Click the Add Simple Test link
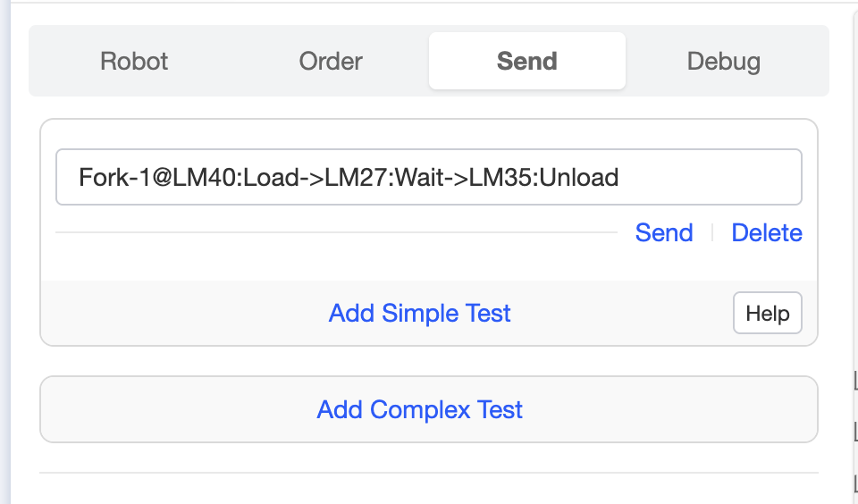This screenshot has height=504, width=858. (420, 314)
